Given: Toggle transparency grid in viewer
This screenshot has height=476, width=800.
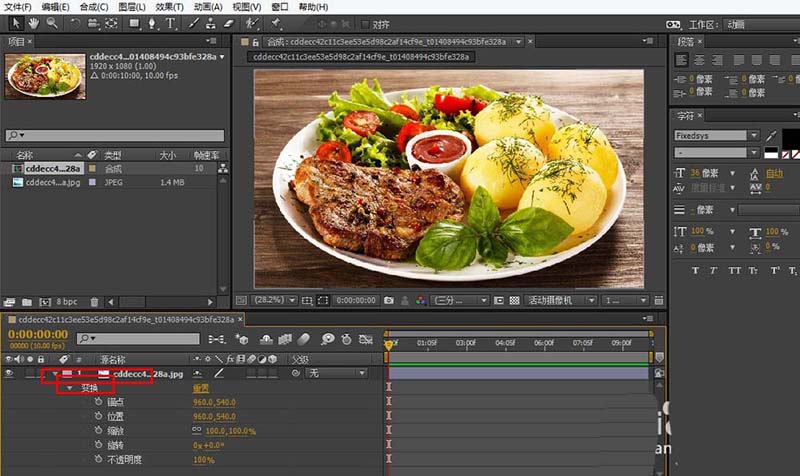Looking at the screenshot, I should coord(514,300).
